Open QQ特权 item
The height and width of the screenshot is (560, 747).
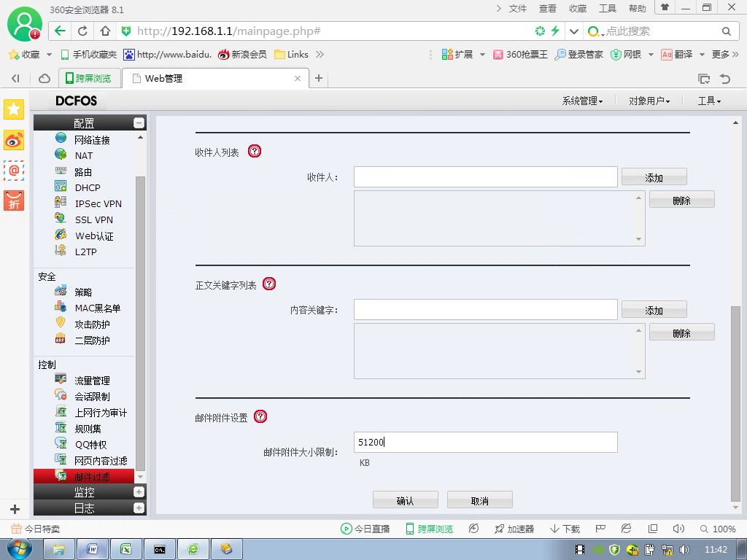point(90,445)
